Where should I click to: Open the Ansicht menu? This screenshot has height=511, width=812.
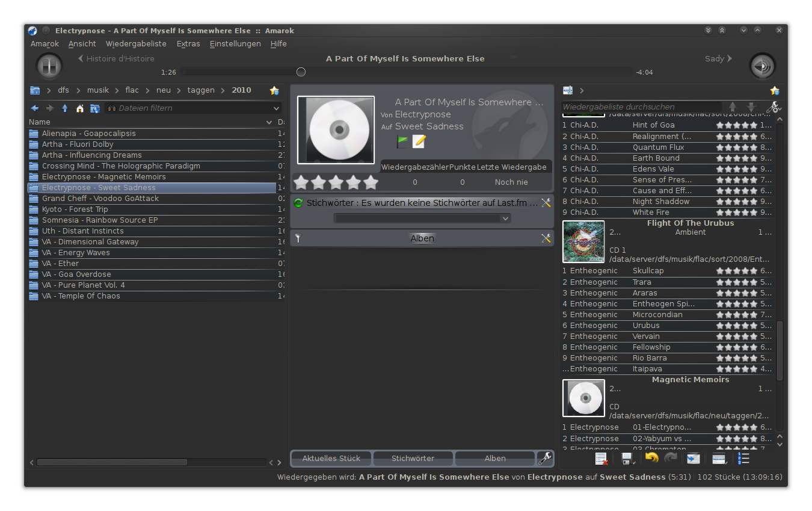(x=82, y=44)
